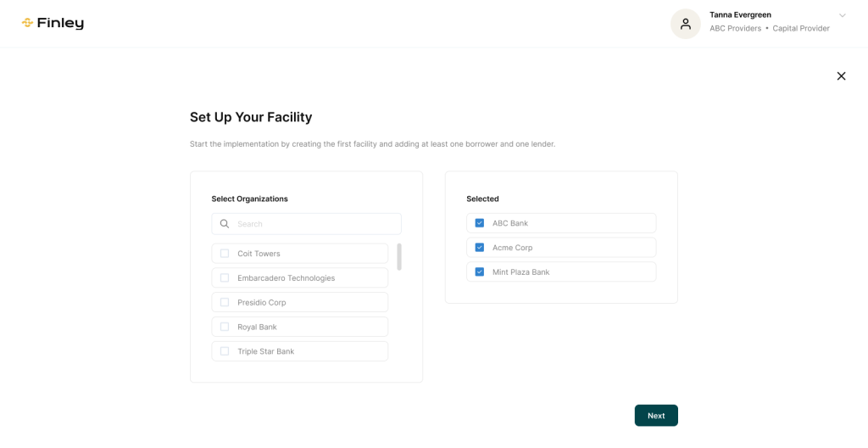Image resolution: width=868 pixels, height=448 pixels.
Task: Expand the Tanna Evergreen account dropdown
Action: [x=842, y=15]
